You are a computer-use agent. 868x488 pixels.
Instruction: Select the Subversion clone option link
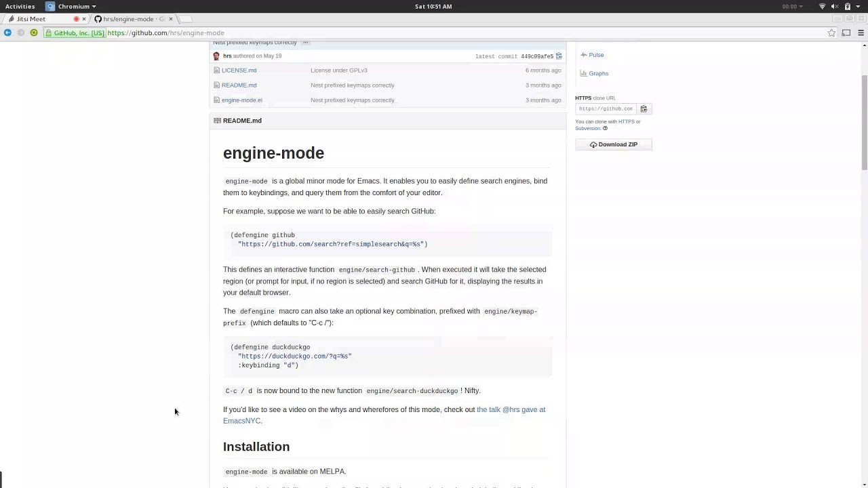(588, 128)
